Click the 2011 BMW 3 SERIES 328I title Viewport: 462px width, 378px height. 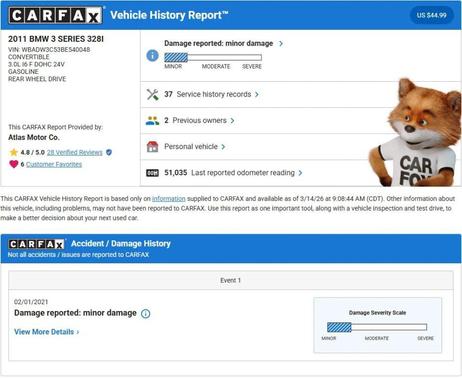56,39
